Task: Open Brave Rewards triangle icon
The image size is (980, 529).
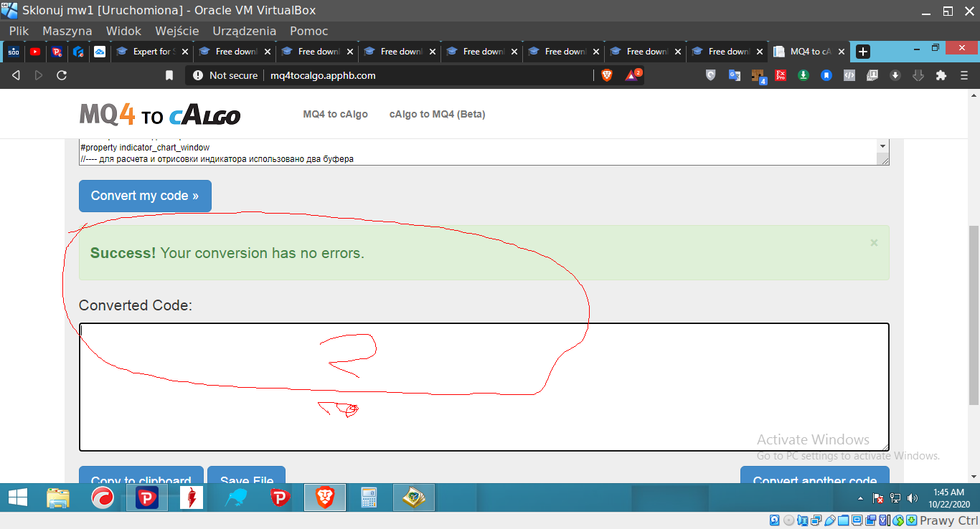Action: pos(632,75)
